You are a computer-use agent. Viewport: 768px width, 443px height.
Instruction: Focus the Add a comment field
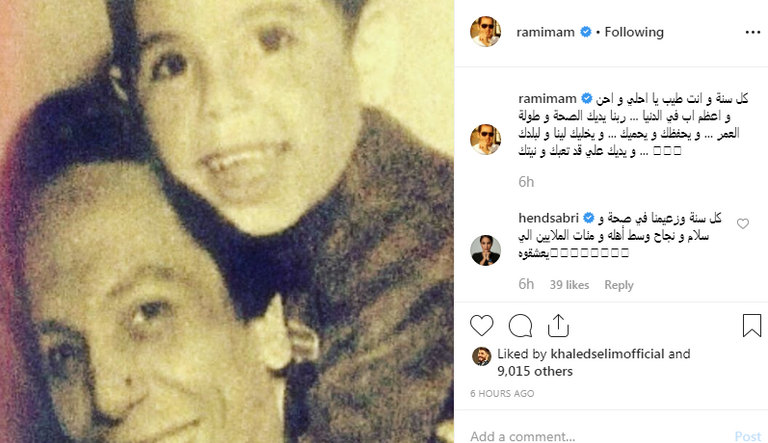pyautogui.click(x=598, y=436)
